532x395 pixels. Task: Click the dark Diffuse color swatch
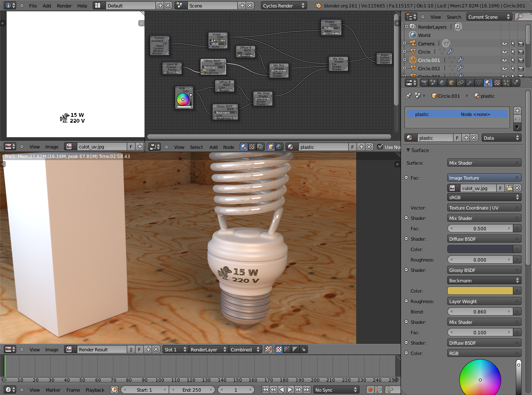click(480, 249)
